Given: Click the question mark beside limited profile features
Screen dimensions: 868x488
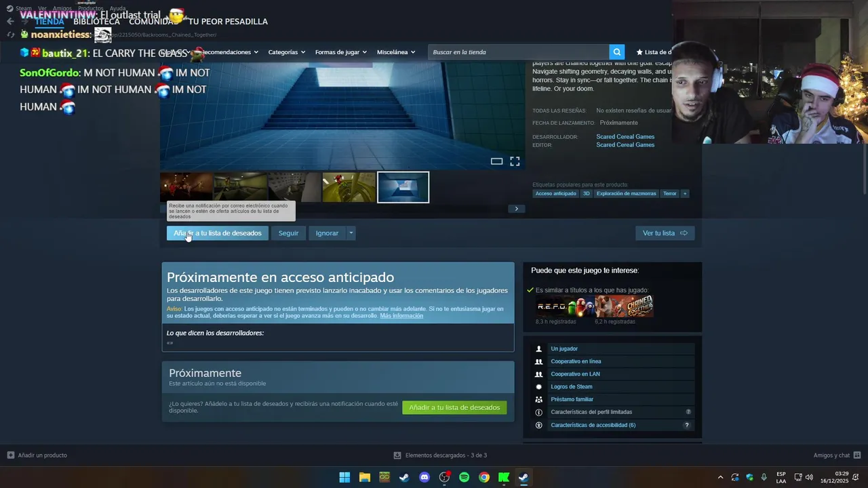Looking at the screenshot, I should 688,412.
